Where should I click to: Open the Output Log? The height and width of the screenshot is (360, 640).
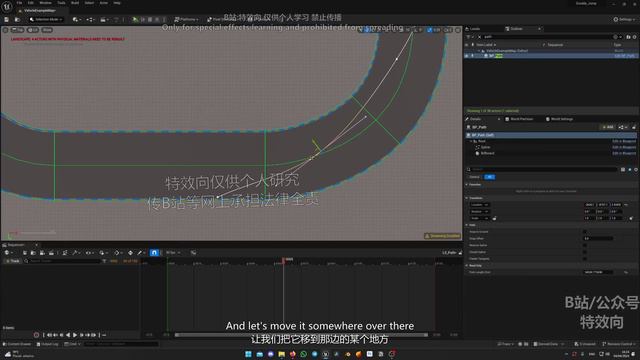(x=48, y=344)
